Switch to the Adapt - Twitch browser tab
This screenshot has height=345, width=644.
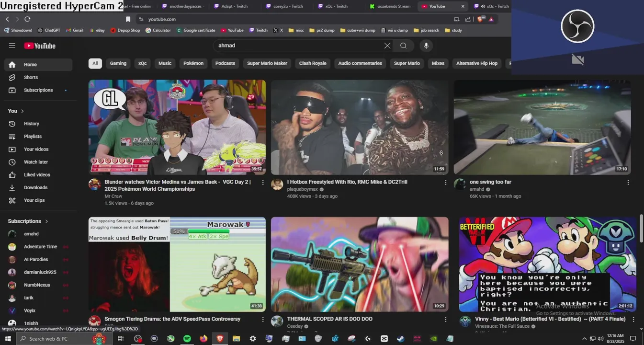pos(235,6)
